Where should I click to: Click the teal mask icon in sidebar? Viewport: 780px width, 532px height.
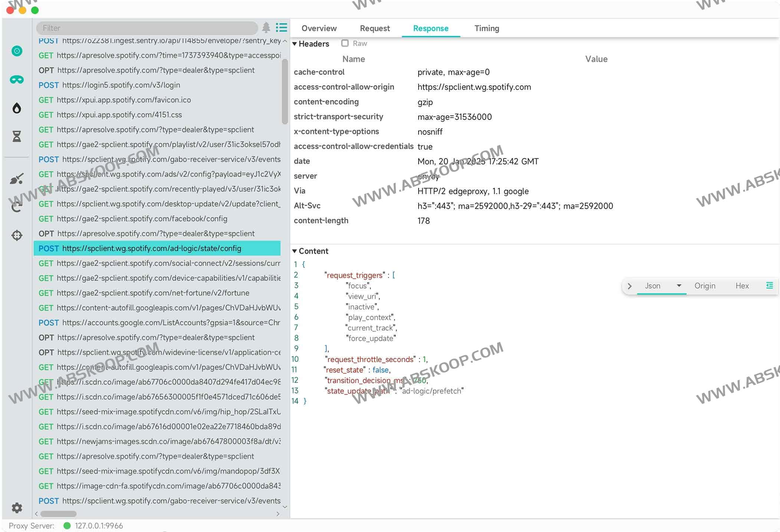17,79
